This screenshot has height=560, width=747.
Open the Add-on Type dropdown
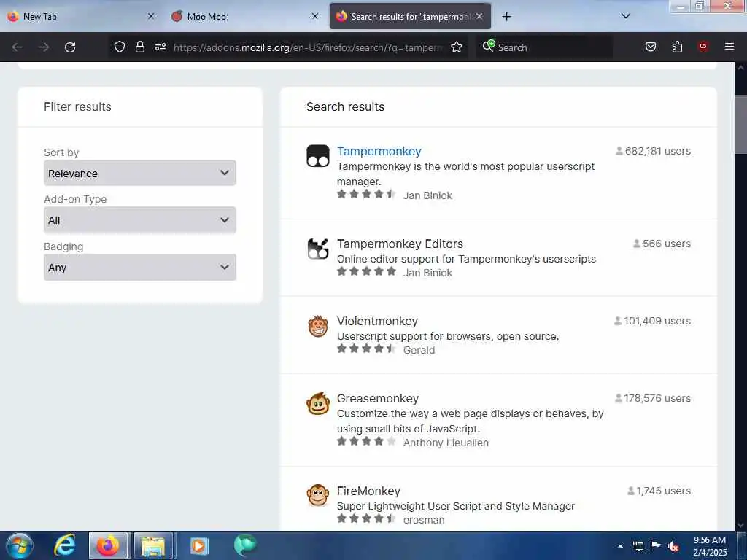click(x=139, y=220)
